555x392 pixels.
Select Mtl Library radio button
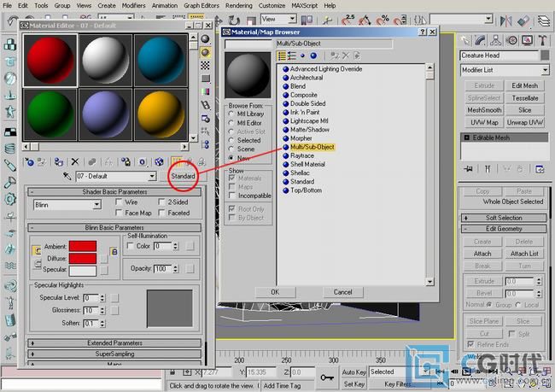pyautogui.click(x=231, y=114)
